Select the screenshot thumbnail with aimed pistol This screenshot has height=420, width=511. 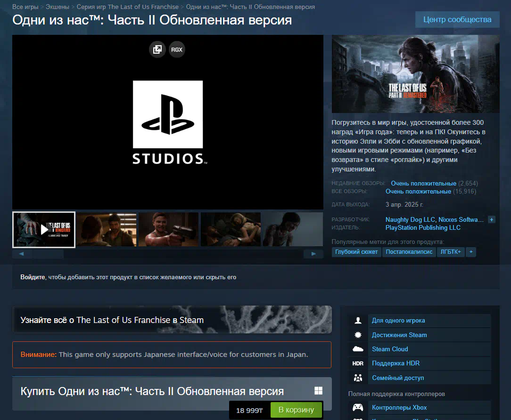[x=168, y=229]
